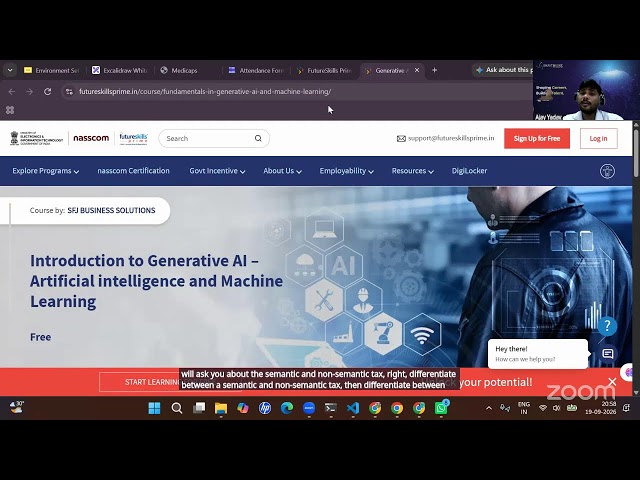640x480 pixels.
Task: Open the Windows Start menu
Action: pyautogui.click(x=154, y=408)
